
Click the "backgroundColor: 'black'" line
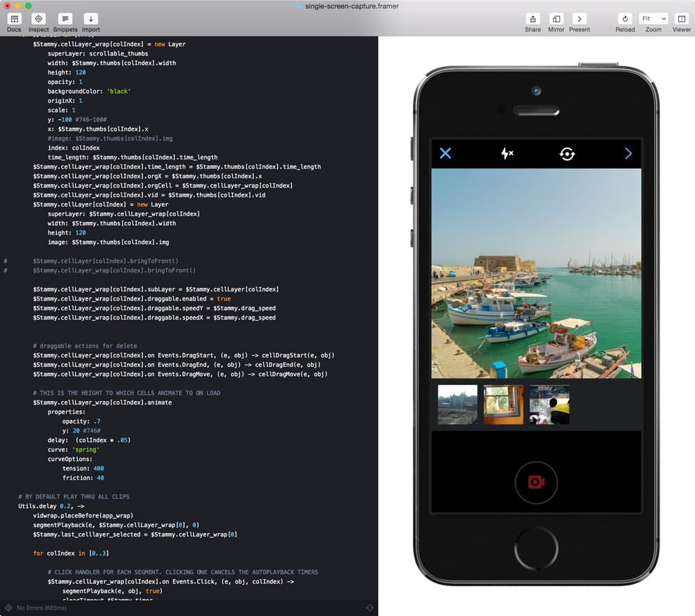pyautogui.click(x=89, y=91)
